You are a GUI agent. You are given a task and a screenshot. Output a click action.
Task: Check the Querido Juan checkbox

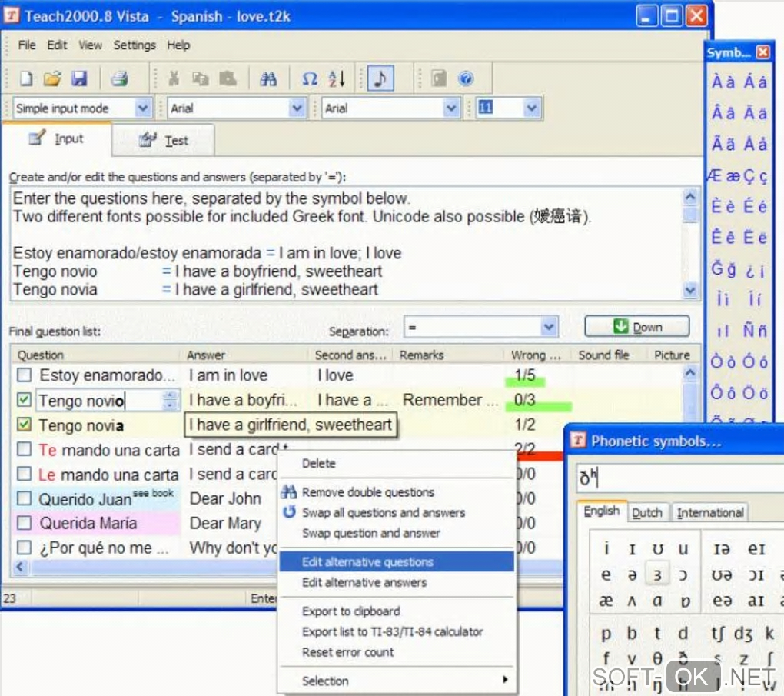tap(24, 498)
